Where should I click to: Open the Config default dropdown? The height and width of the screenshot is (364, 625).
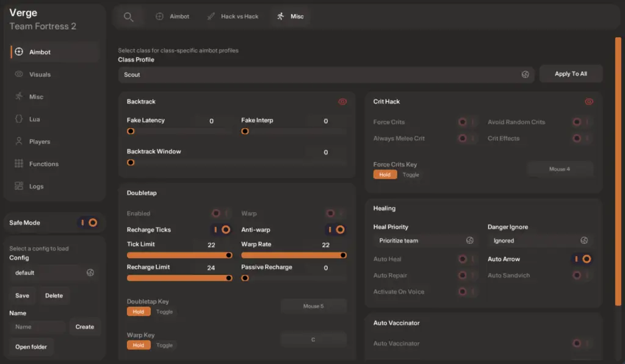click(54, 273)
